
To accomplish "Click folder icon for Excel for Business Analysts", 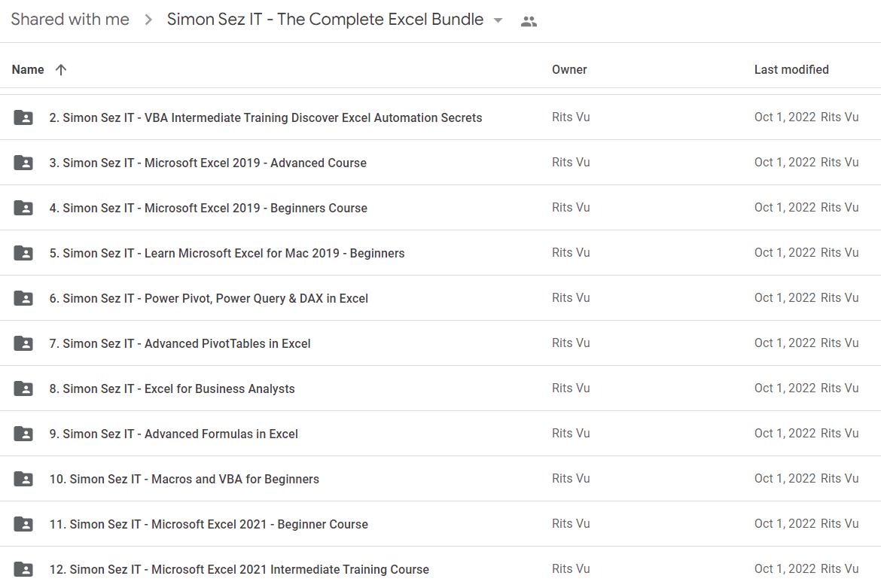I will tap(23, 388).
